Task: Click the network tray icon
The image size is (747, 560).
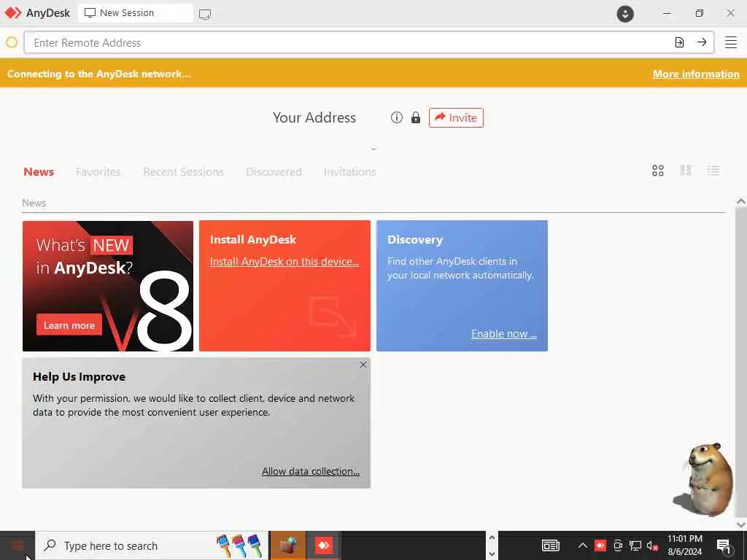Action: click(635, 545)
